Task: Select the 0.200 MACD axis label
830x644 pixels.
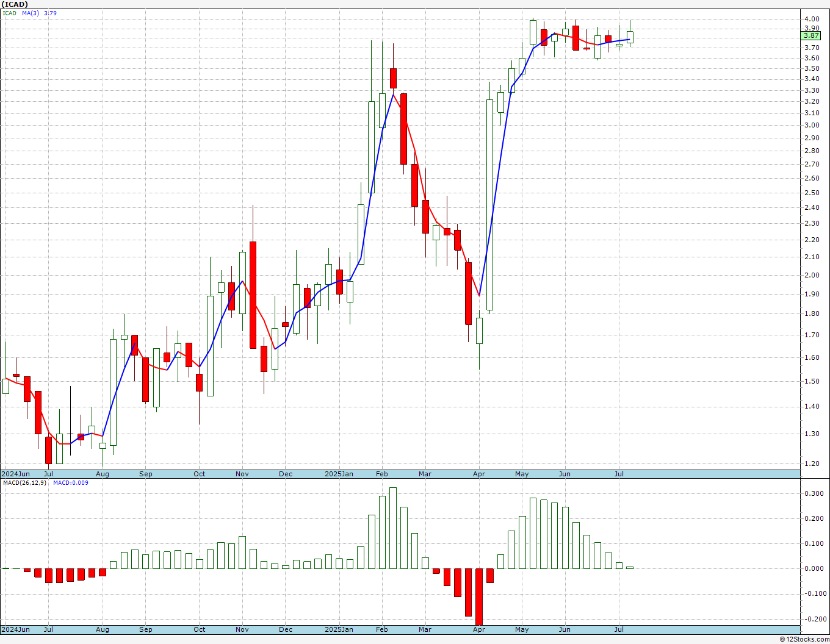Action: (x=814, y=518)
